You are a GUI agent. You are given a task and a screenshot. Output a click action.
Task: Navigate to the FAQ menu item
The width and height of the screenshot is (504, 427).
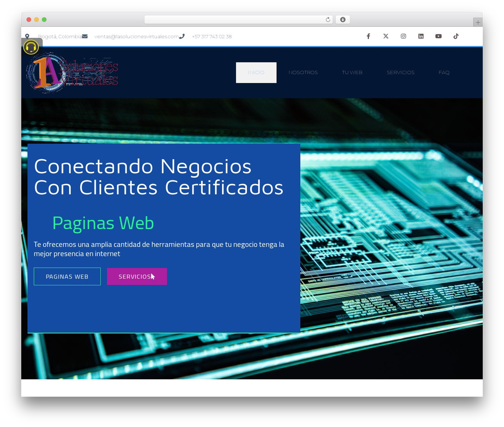pyautogui.click(x=444, y=72)
